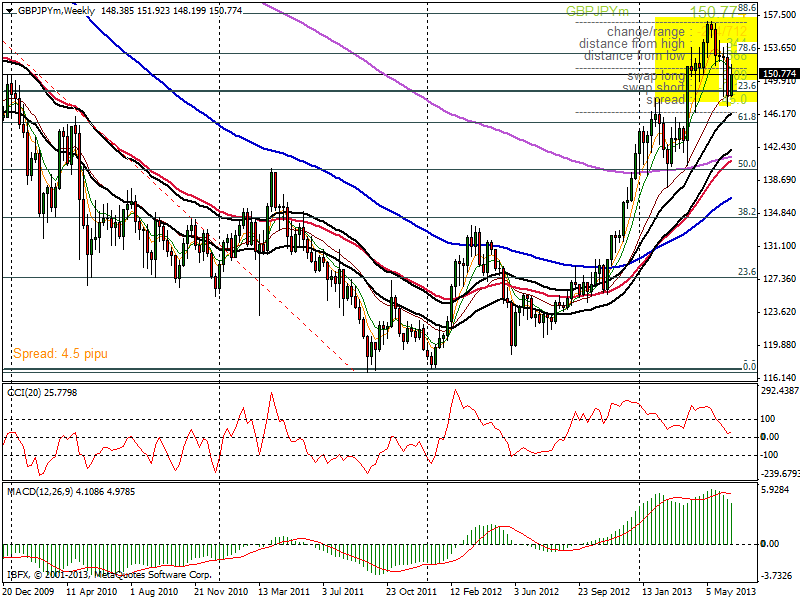Click the 123.620 price axis label
This screenshot has width=800, height=600.
779,312
